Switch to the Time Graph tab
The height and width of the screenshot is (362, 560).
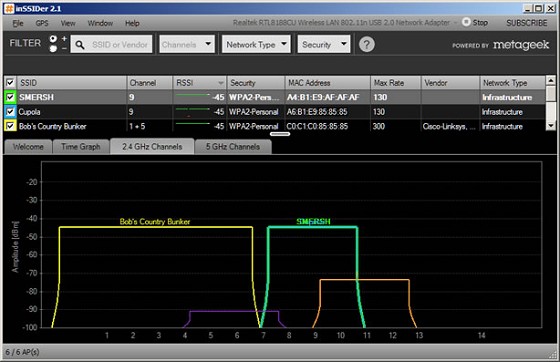[81, 147]
